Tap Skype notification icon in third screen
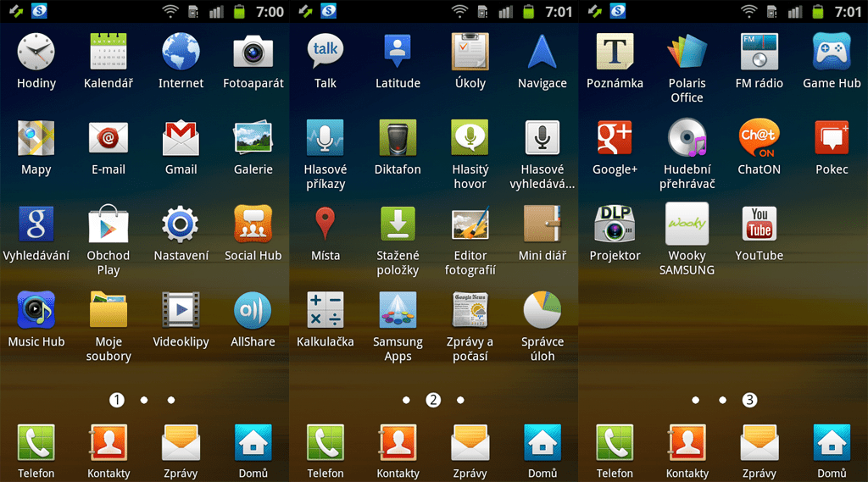Viewport: 868px width, 482px height. pos(618,11)
